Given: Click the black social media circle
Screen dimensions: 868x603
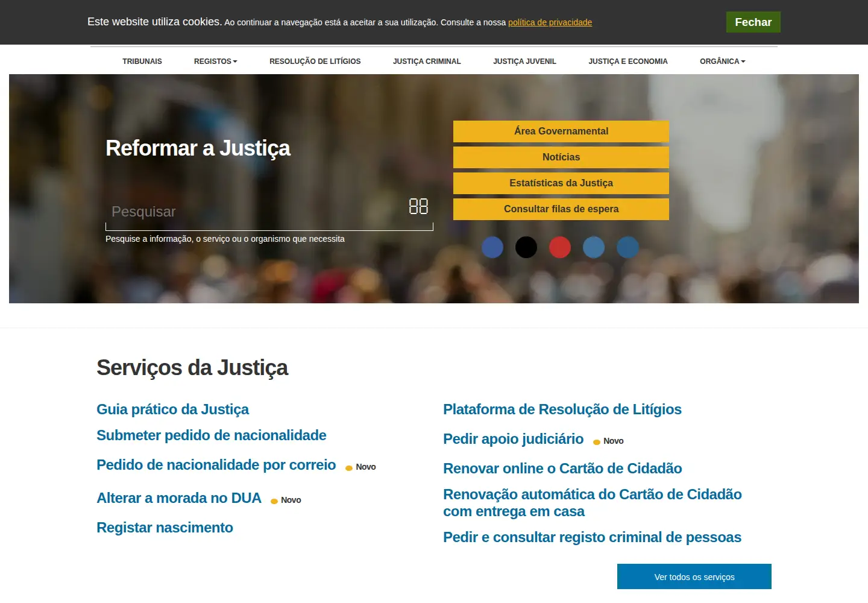Looking at the screenshot, I should point(526,247).
